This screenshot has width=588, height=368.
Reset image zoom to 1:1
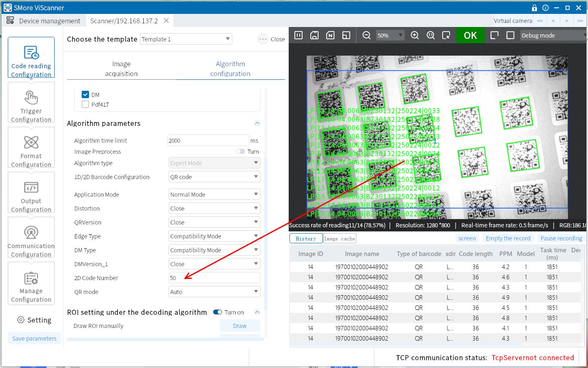click(x=430, y=36)
